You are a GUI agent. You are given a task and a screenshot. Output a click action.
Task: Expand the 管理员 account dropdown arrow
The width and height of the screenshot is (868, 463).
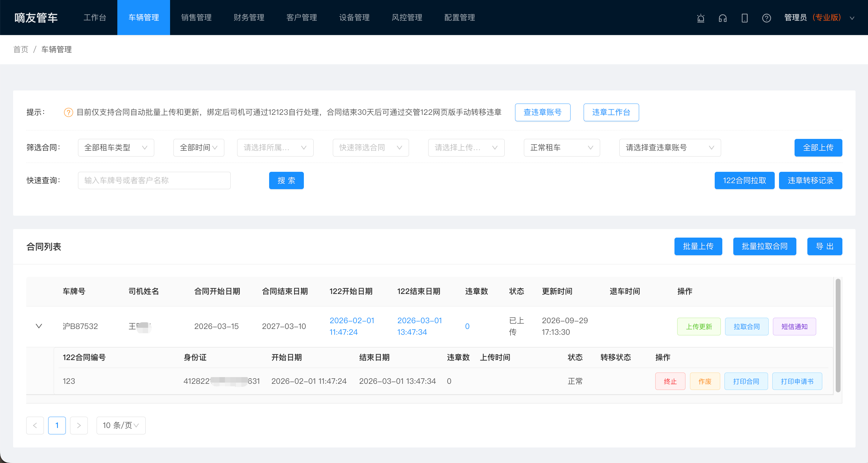pos(852,18)
